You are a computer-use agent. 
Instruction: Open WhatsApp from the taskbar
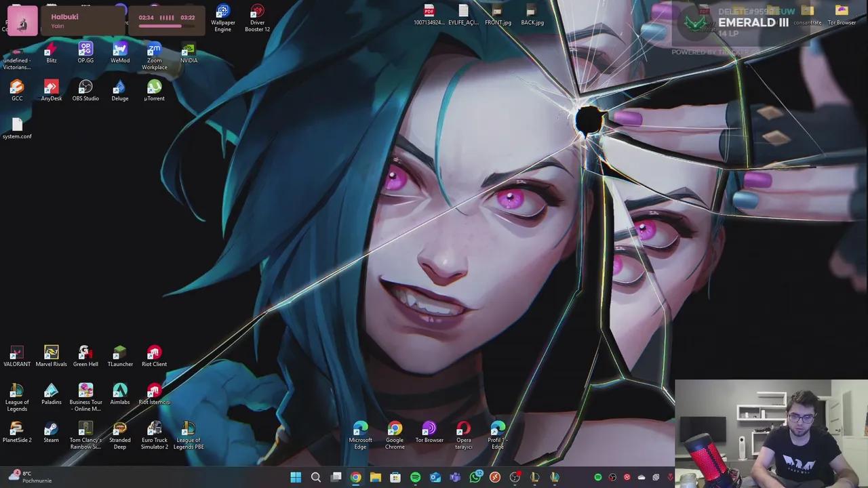475,478
